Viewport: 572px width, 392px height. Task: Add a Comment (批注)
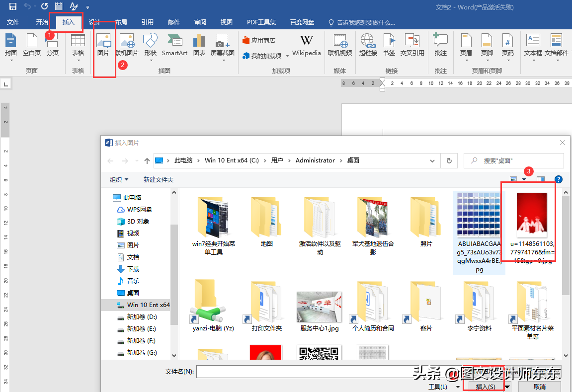441,45
